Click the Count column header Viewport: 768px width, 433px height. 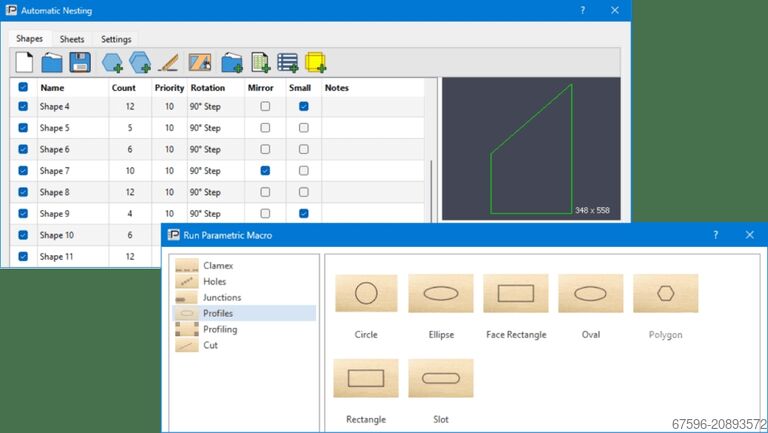tap(123, 88)
